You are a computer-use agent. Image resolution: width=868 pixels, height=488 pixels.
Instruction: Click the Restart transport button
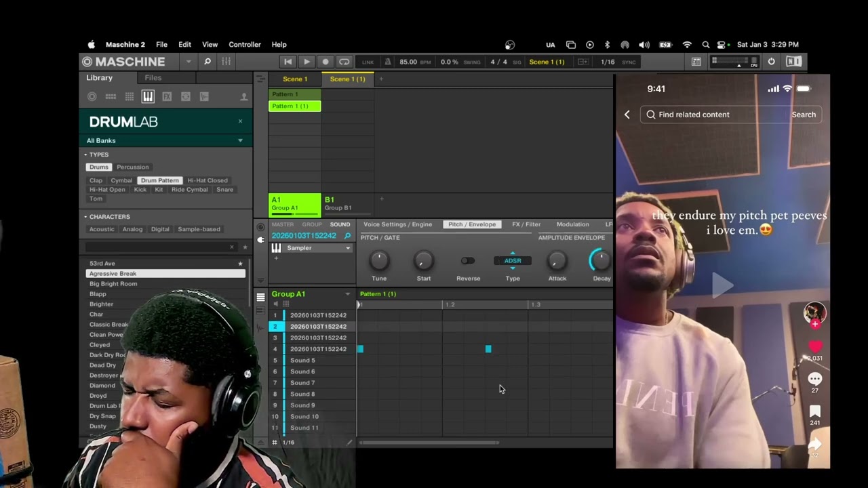coord(288,62)
